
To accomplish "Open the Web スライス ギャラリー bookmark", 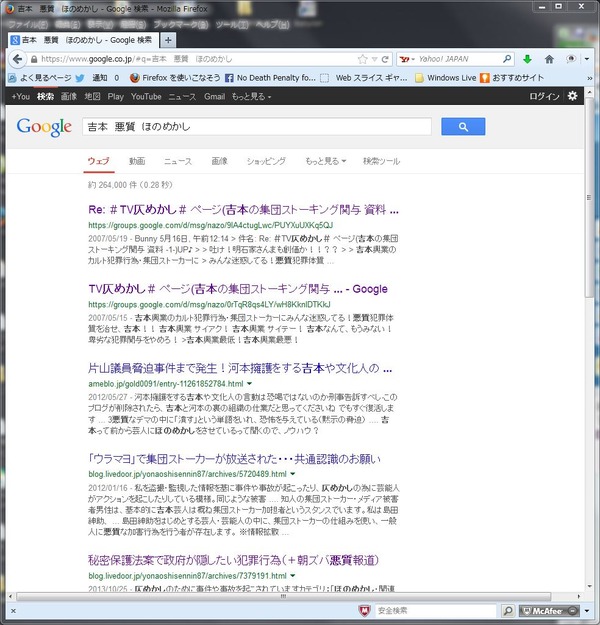I will coord(366,78).
